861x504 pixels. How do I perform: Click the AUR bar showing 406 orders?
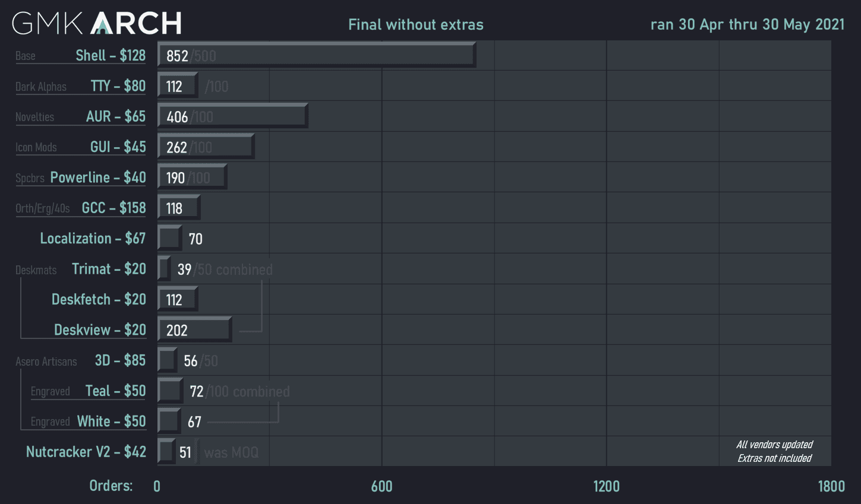[232, 116]
